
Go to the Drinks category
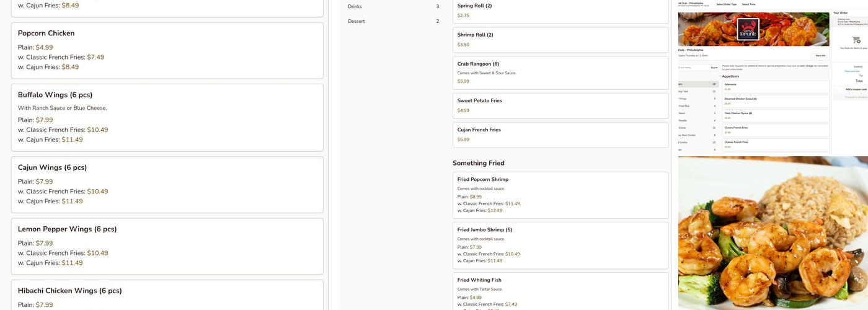(x=393, y=7)
